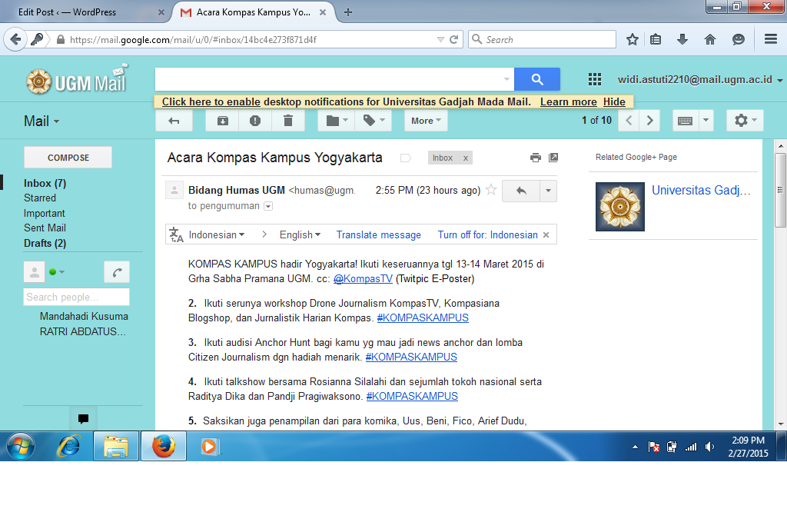Open the Firefox downloads arrow
Viewport: 787px width, 532px height.
click(682, 39)
